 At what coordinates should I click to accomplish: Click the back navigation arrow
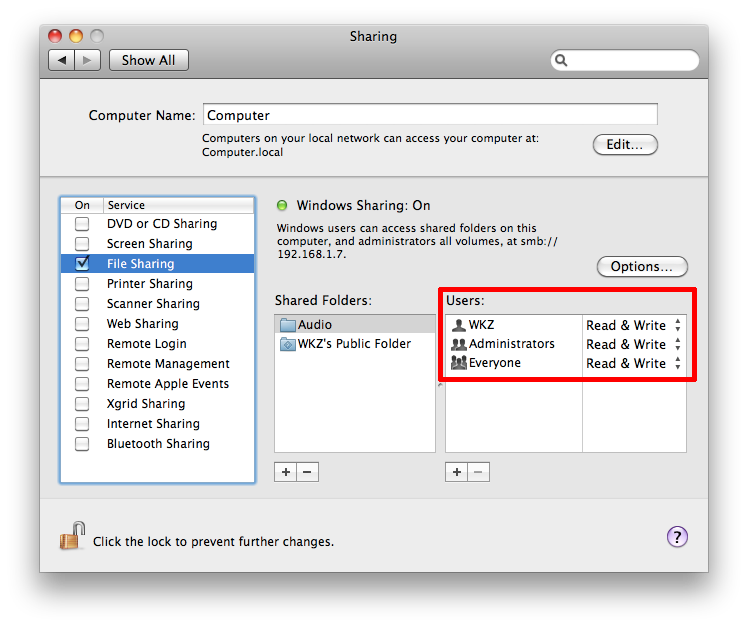click(x=62, y=60)
